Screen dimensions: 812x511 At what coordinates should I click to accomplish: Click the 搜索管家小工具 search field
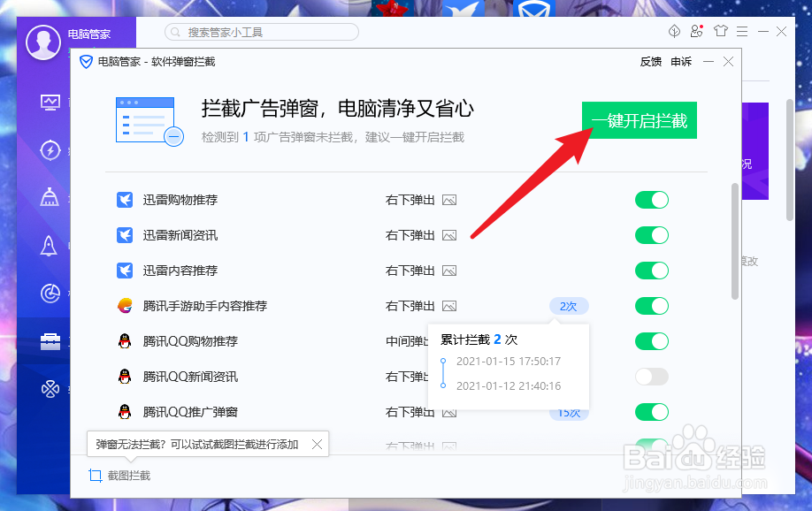click(x=262, y=32)
